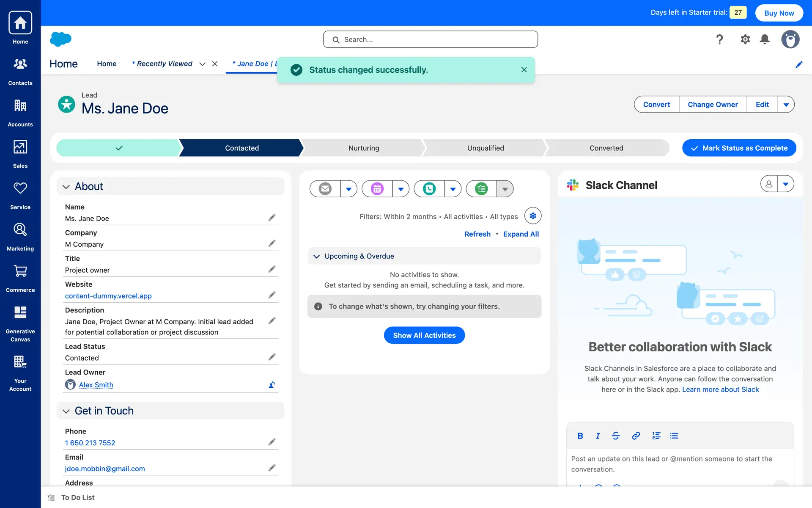812x508 pixels.
Task: Toggle italic formatting in Slack composer
Action: [x=598, y=436]
